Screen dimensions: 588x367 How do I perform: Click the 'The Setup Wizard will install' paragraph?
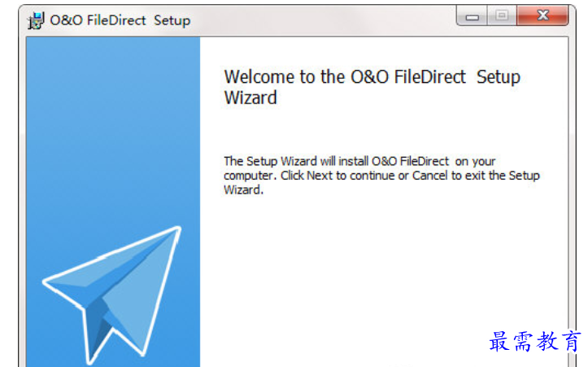click(x=381, y=175)
